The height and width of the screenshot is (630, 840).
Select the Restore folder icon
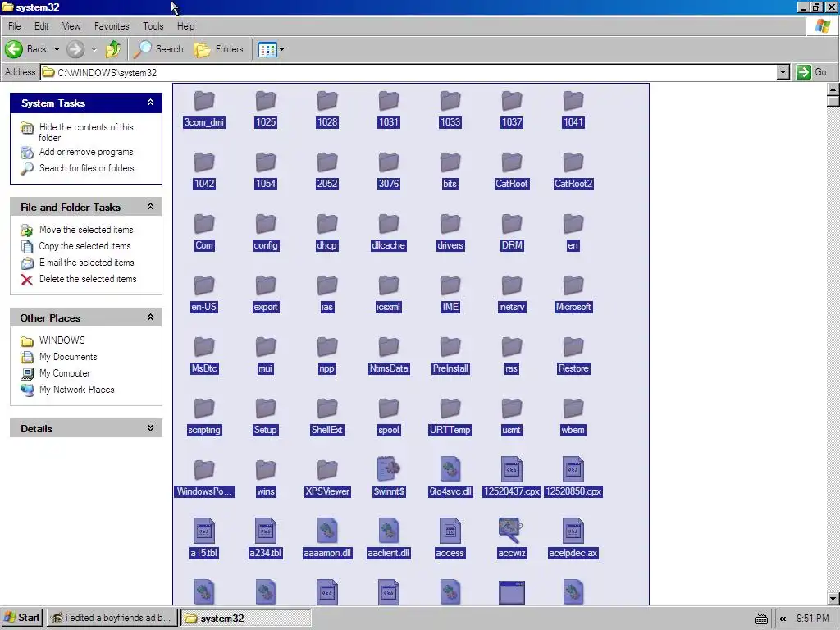(573, 347)
